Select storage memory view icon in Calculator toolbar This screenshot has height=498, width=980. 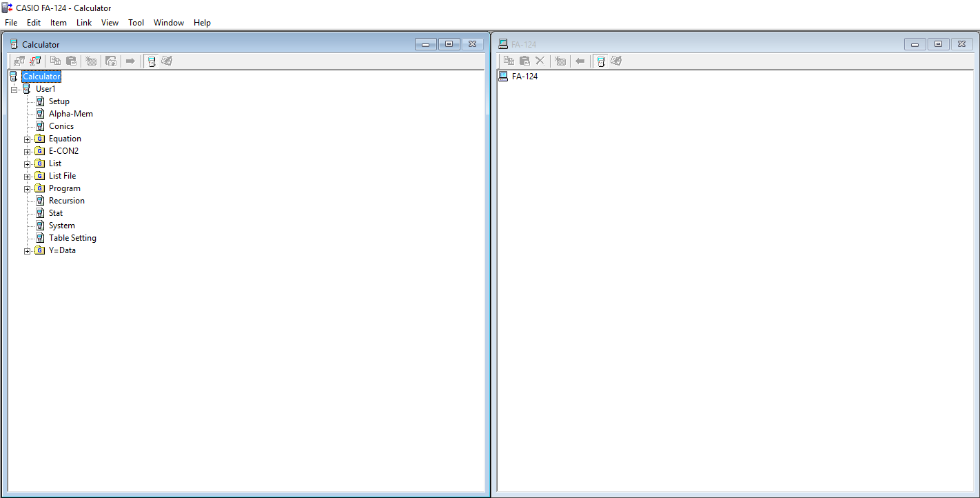tap(167, 61)
